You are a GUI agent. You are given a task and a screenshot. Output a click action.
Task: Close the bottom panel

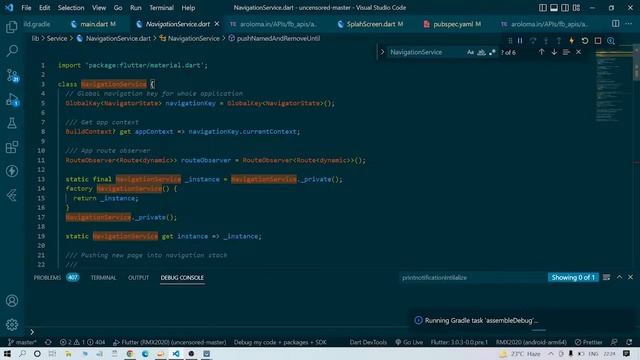[631, 277]
